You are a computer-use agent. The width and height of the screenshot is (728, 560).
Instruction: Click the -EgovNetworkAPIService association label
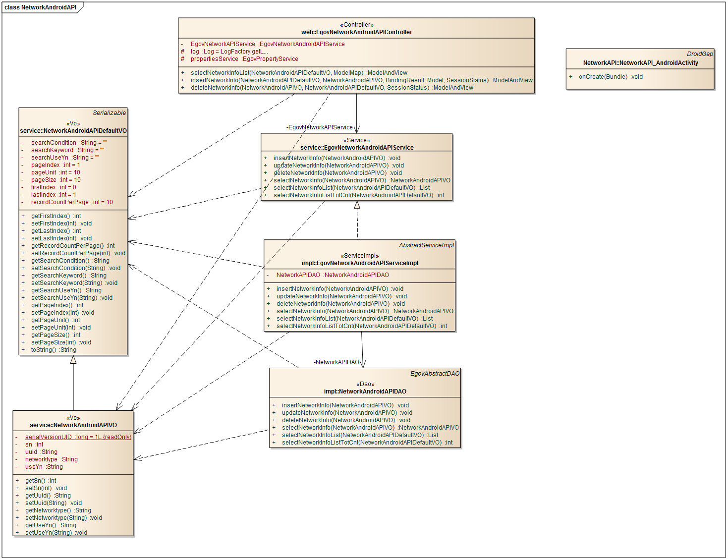pos(320,127)
